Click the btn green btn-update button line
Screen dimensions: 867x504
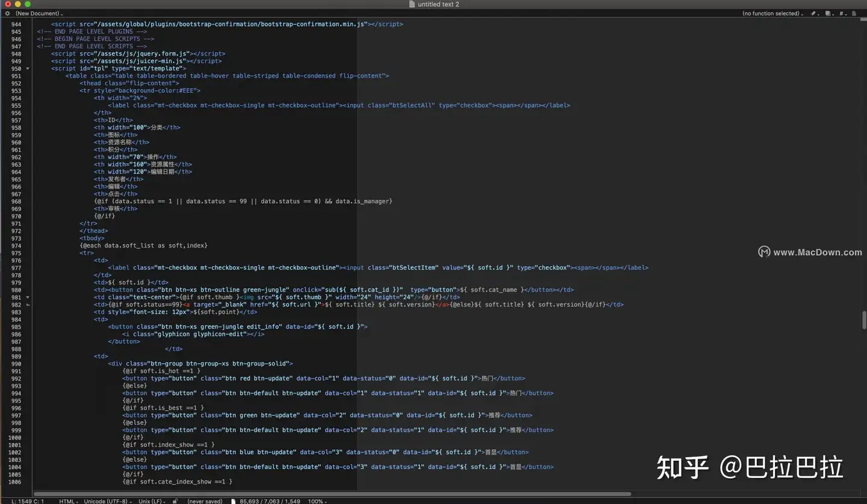328,415
